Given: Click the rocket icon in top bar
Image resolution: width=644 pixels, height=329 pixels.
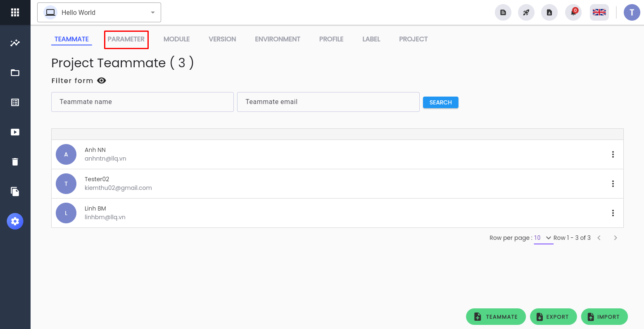Looking at the screenshot, I should click(526, 12).
